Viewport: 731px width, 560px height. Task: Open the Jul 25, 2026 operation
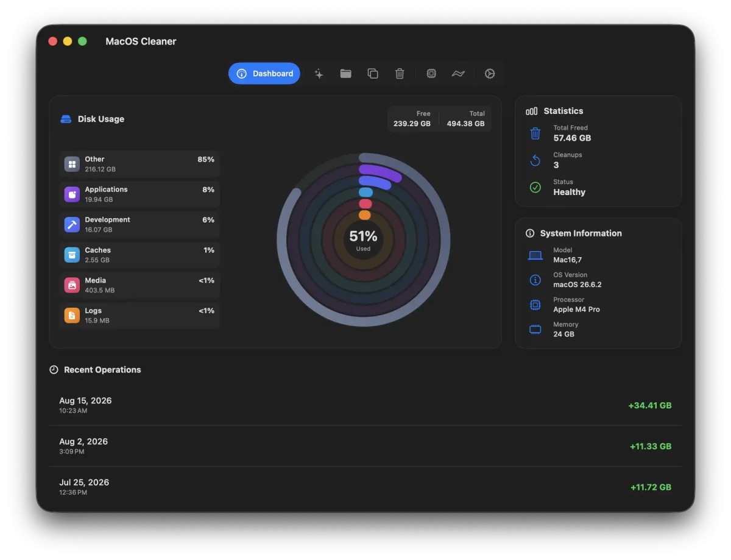[365, 487]
